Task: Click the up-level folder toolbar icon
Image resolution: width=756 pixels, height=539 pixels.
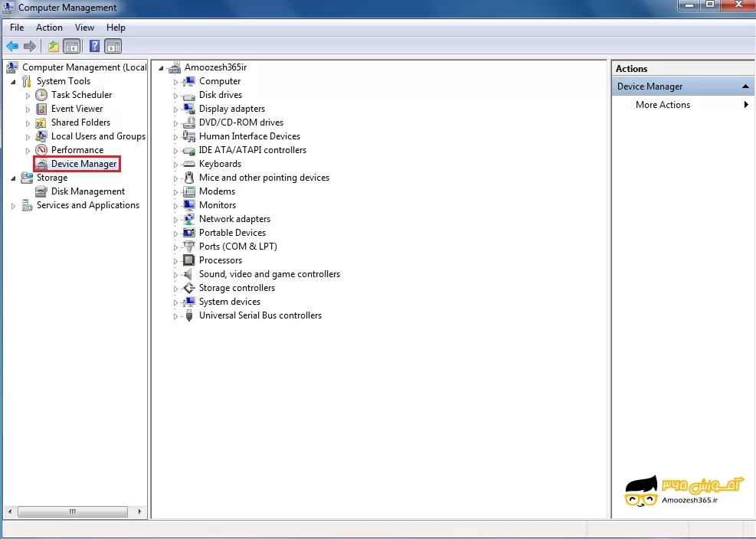Action: click(53, 46)
